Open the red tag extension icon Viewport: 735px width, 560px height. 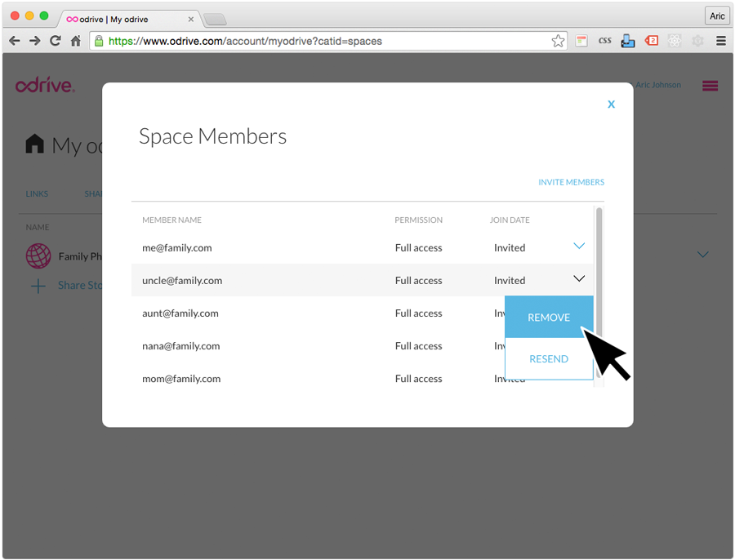click(x=652, y=41)
